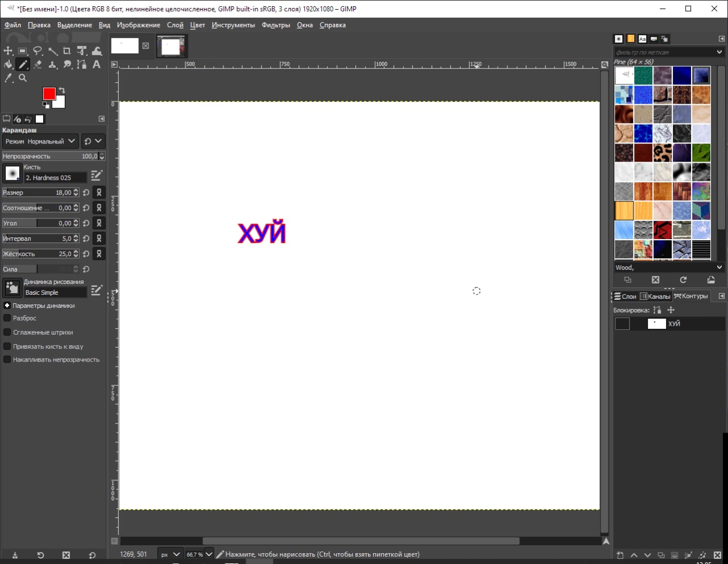This screenshot has width=728, height=564.
Task: Activate the Bucket Fill tool
Action: pos(8,64)
